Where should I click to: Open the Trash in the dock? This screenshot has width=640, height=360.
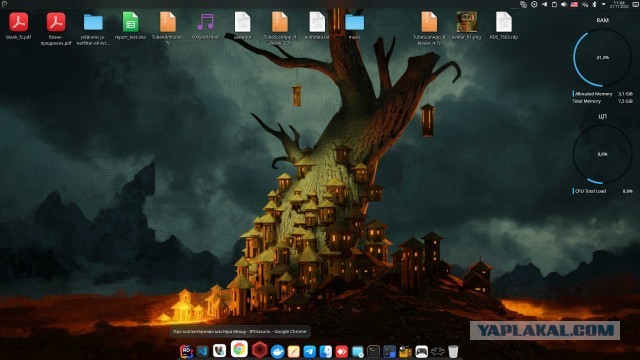pyautogui.click(x=453, y=351)
